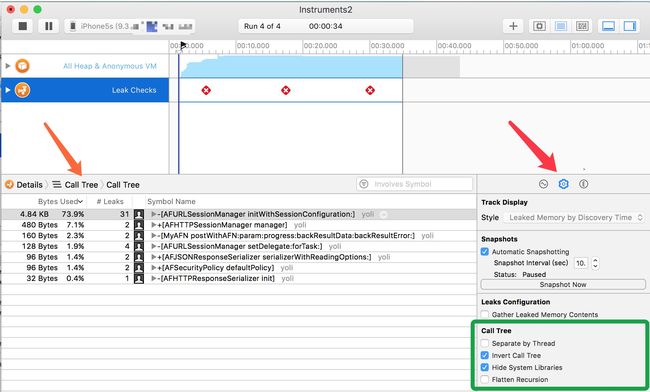
Task: Open the filter options icon in the search field
Action: [364, 184]
